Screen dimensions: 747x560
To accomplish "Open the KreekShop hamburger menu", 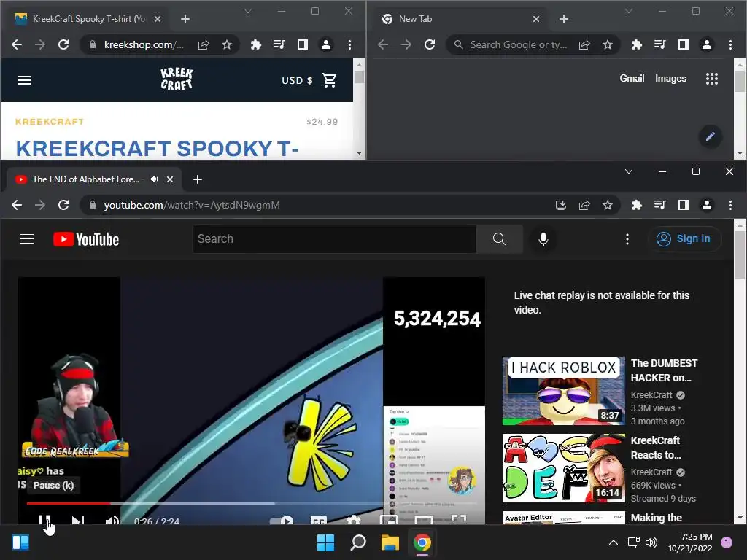I will pyautogui.click(x=24, y=80).
